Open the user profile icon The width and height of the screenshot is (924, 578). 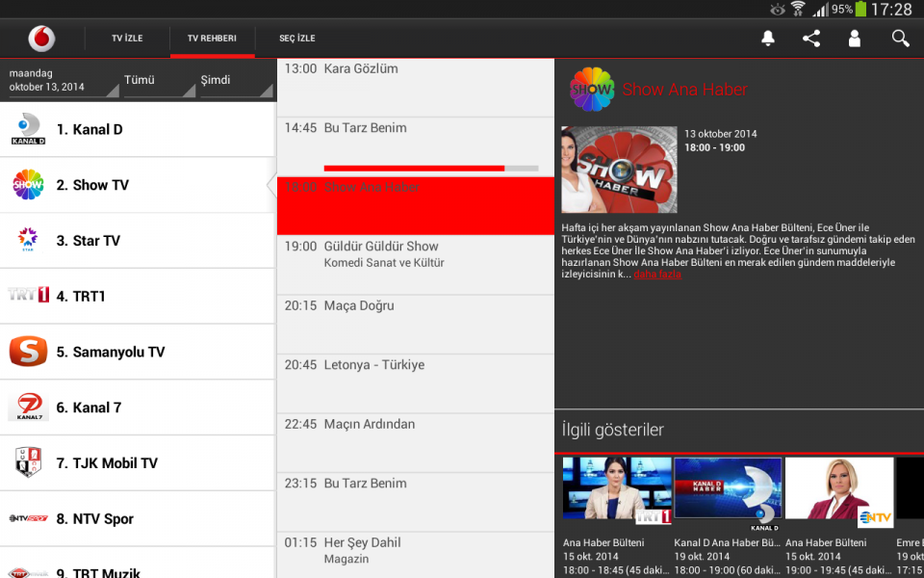point(855,39)
